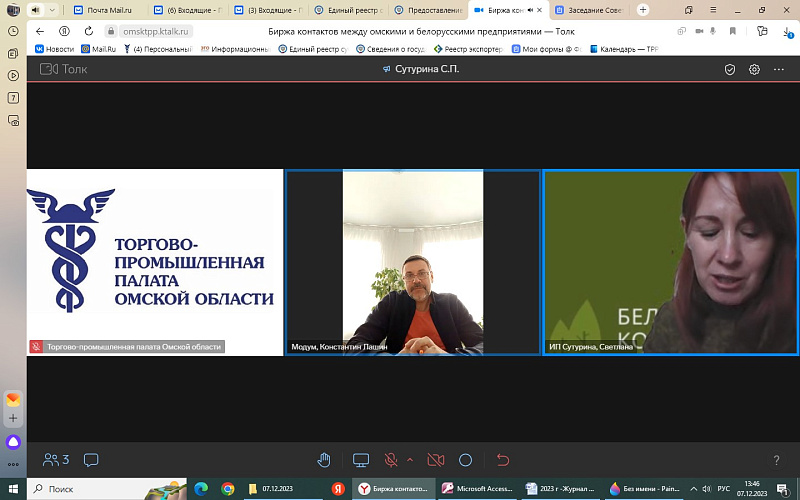Switch to the Заседание Совета tab
The width and height of the screenshot is (800, 500).
point(589,10)
